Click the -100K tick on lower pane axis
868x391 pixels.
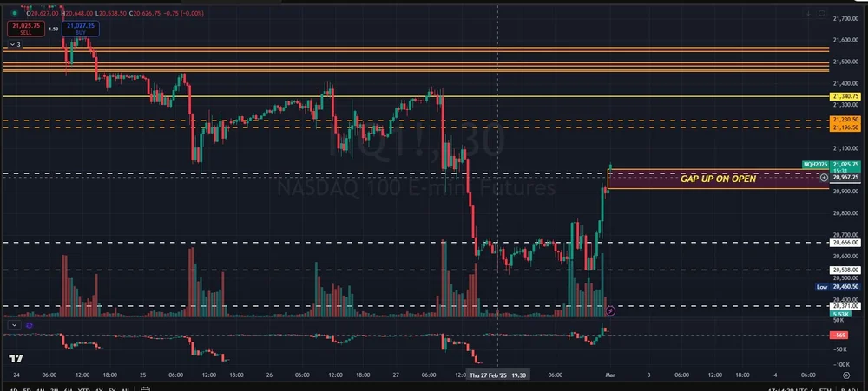[841, 364]
